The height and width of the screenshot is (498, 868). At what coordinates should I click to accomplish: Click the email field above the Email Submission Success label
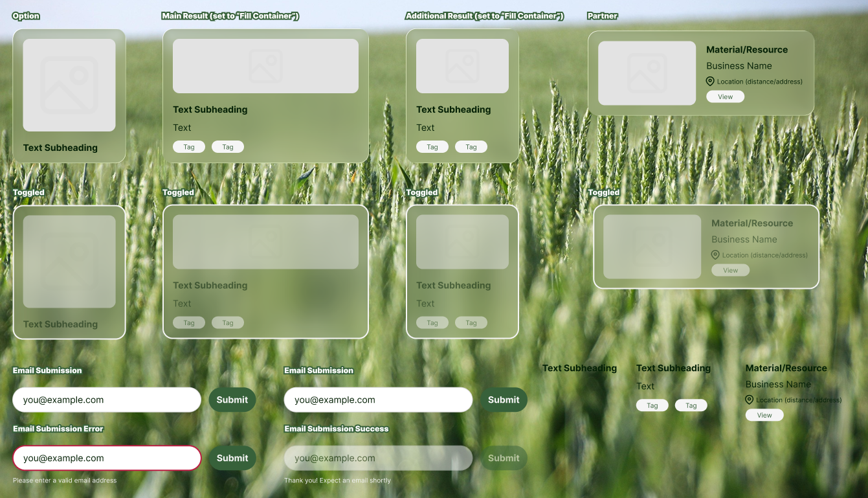[x=378, y=400]
